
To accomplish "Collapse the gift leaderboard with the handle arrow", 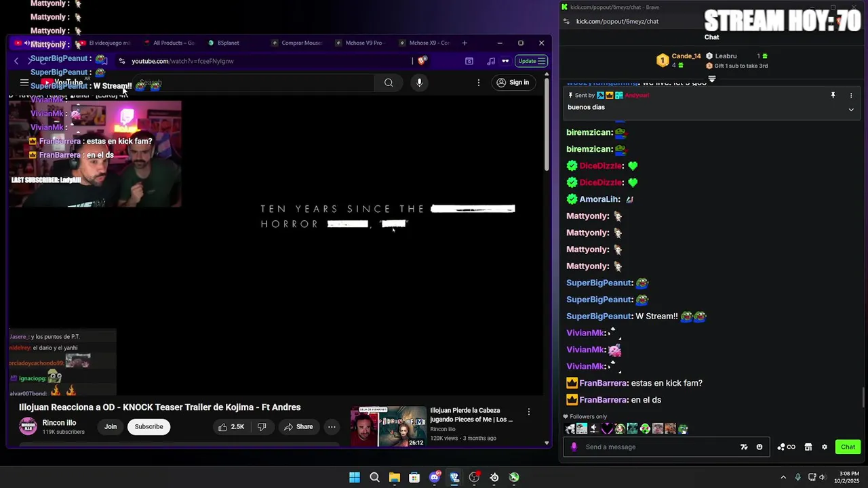I will 712,79.
